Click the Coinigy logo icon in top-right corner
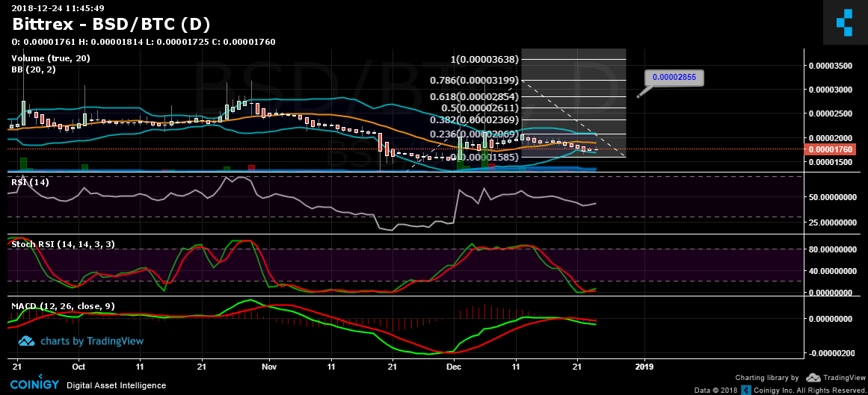This screenshot has height=395, width=868. (x=844, y=22)
